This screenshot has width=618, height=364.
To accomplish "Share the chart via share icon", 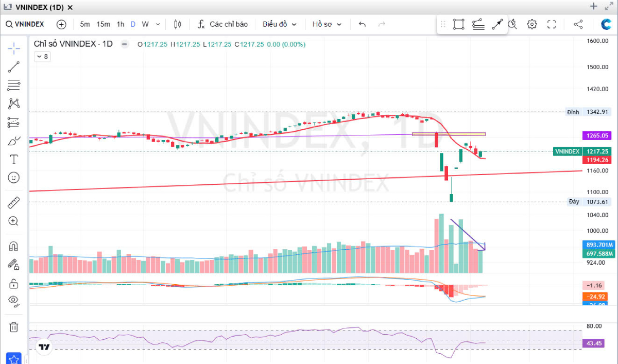I will click(578, 24).
